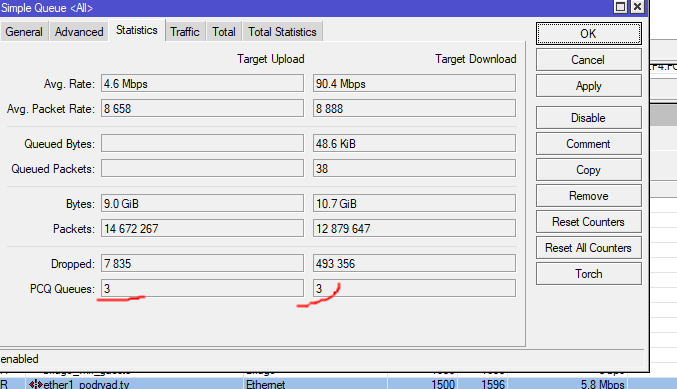Switch to the Total tab
The height and width of the screenshot is (389, 677).
click(x=224, y=32)
